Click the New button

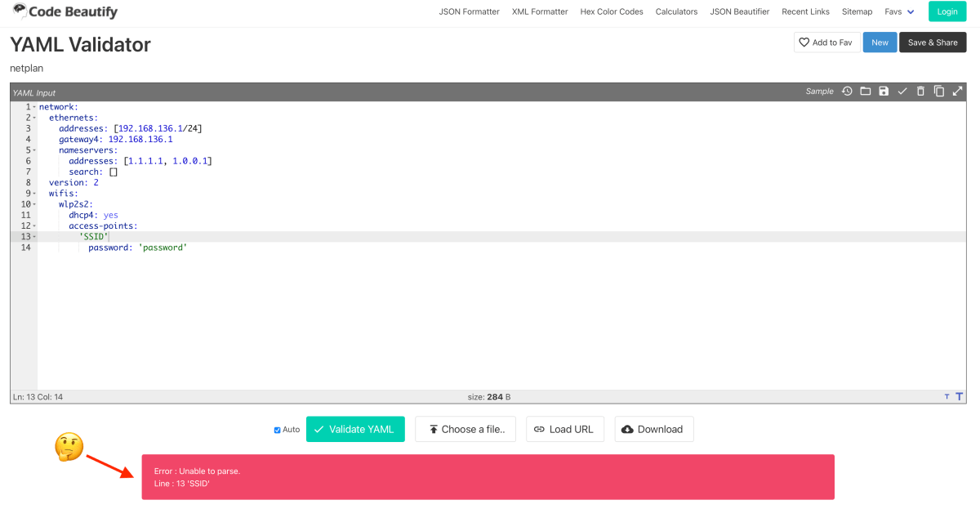[880, 42]
